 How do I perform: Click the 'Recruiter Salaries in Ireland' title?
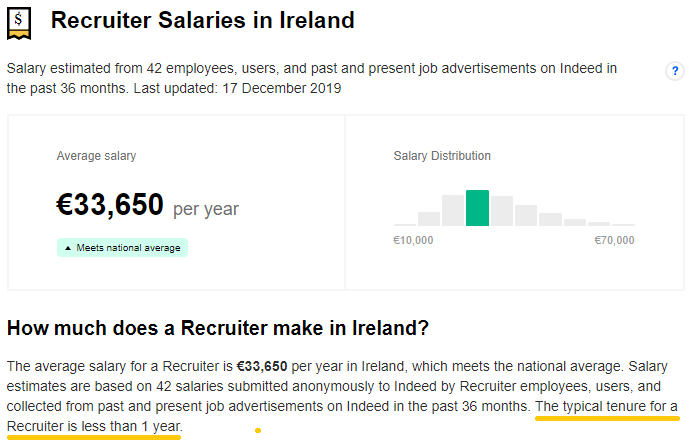[203, 20]
